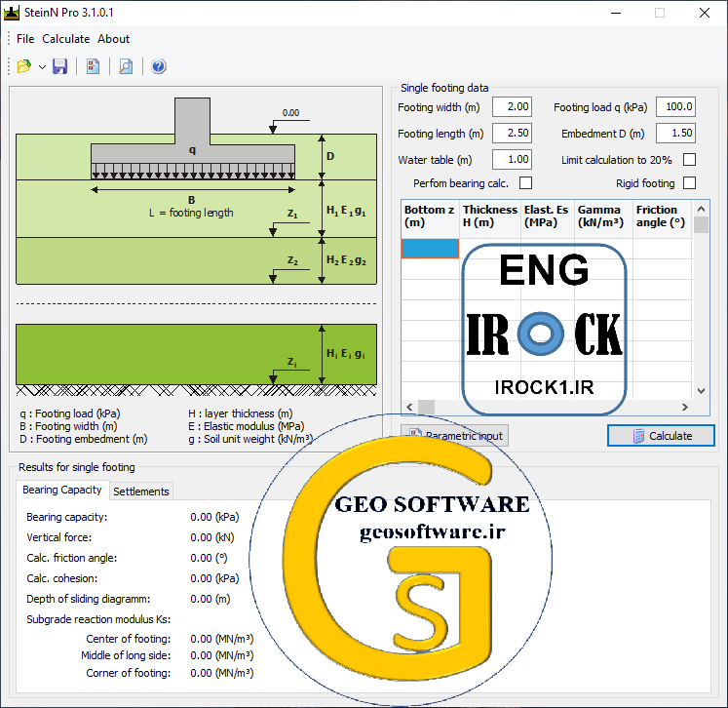This screenshot has width=728, height=708.
Task: Open the About menu
Action: 114,39
